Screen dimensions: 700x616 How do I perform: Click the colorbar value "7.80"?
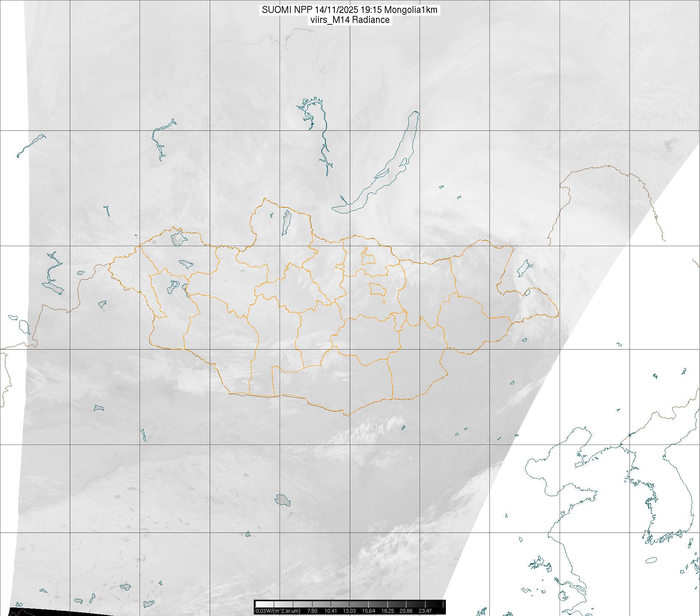coord(313,611)
